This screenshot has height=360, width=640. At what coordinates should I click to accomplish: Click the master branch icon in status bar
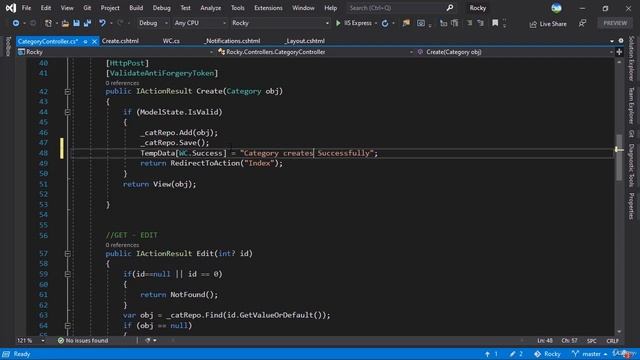pos(575,354)
